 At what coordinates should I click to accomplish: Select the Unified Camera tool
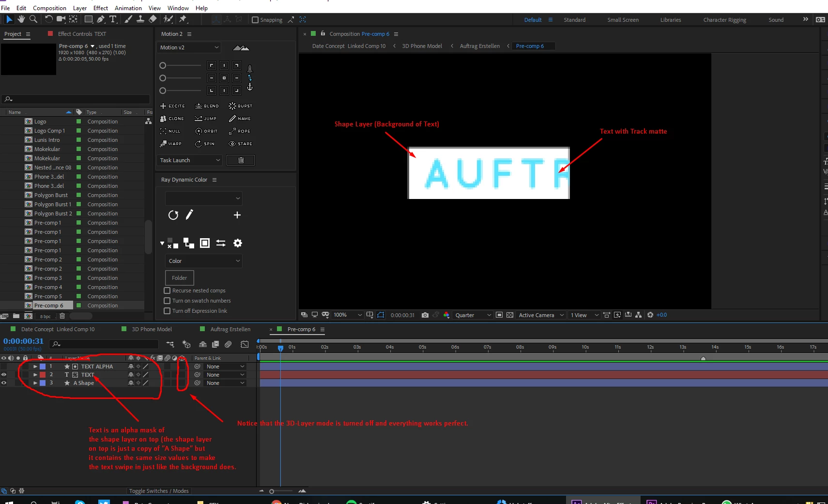(61, 19)
